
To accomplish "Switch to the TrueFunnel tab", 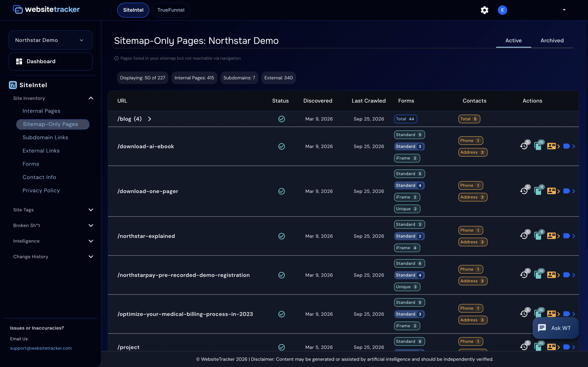I will click(171, 10).
